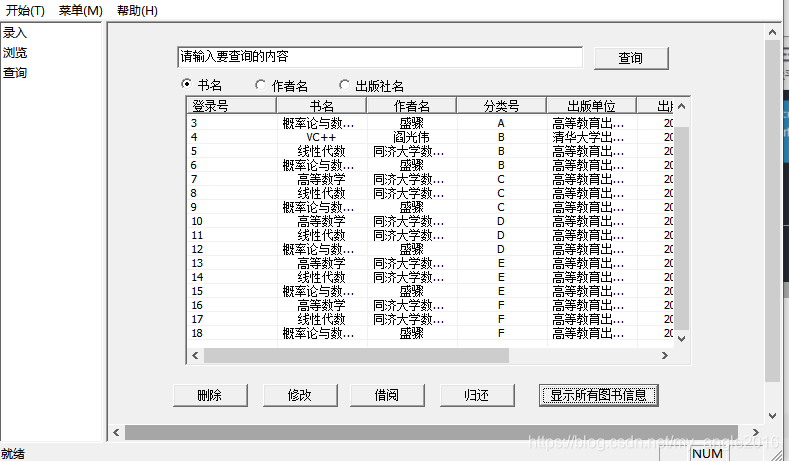Screen dimensions: 789x461
Task: Click the 删除 button
Action: [210, 396]
